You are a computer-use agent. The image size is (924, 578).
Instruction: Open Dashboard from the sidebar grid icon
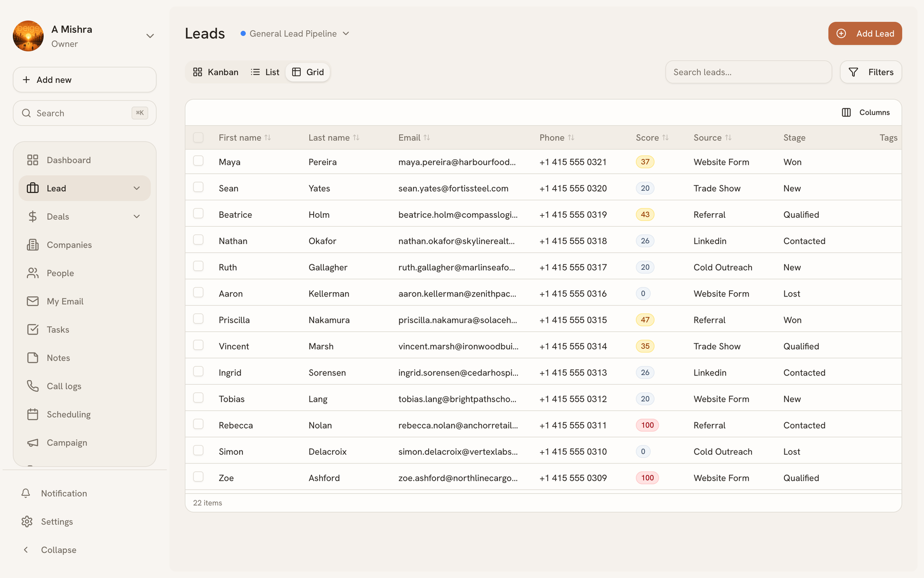(32, 160)
